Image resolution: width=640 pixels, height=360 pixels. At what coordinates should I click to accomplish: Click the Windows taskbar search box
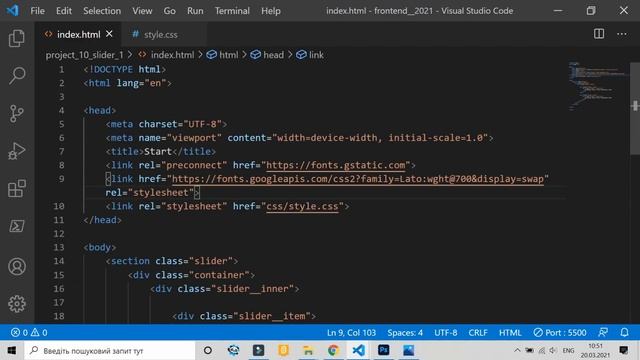(110, 350)
